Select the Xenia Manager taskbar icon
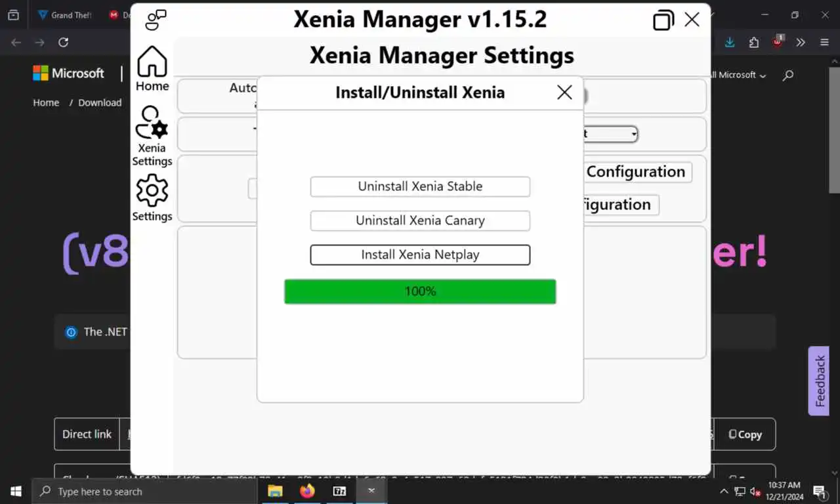 coord(371,491)
